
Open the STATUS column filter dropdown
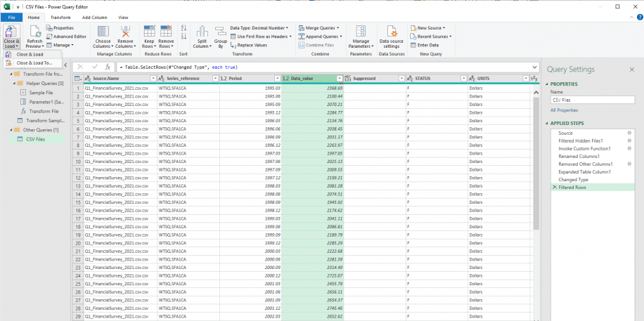click(x=464, y=79)
